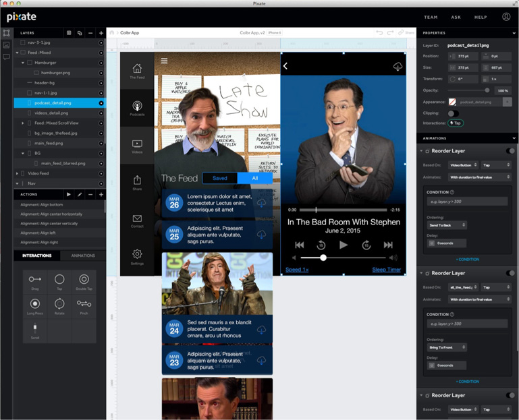This screenshot has height=420, width=519.
Task: Toggle visibility of videos_detail.png layer
Action: (x=101, y=113)
